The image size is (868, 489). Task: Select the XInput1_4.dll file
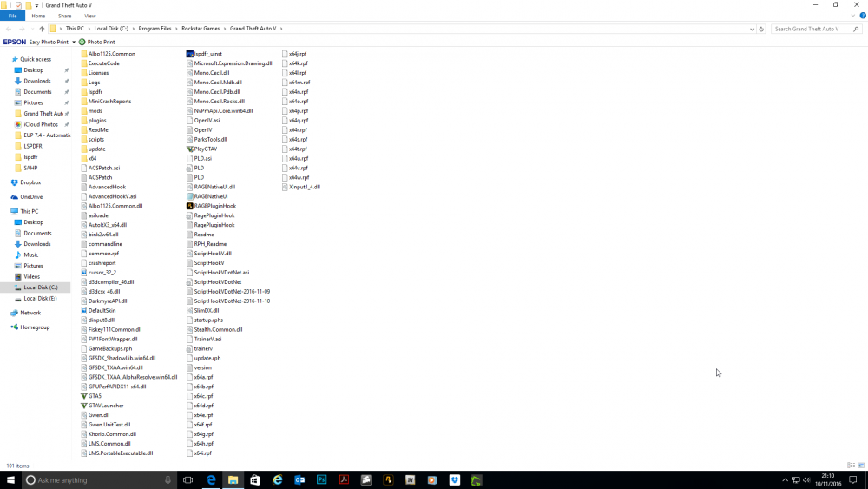pyautogui.click(x=301, y=188)
